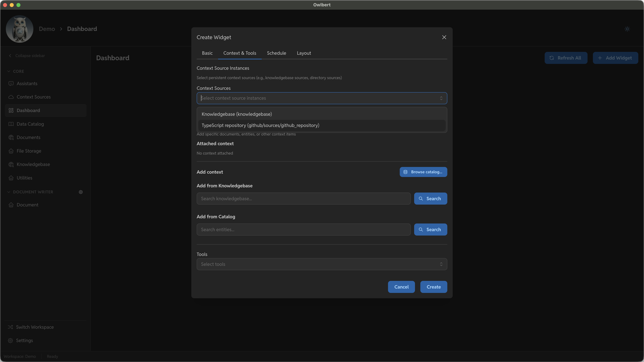Go to Data Catalog in the sidebar
Viewport: 644px width, 362px height.
coord(30,124)
